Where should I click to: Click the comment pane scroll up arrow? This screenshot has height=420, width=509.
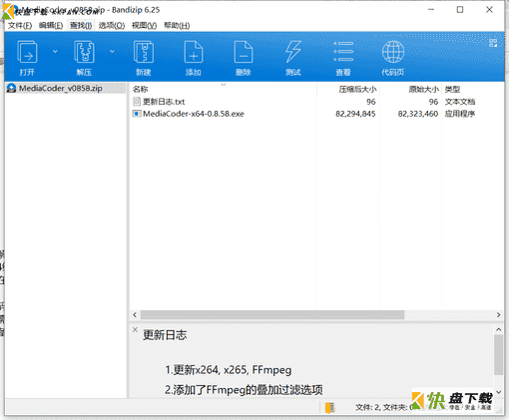pyautogui.click(x=498, y=329)
